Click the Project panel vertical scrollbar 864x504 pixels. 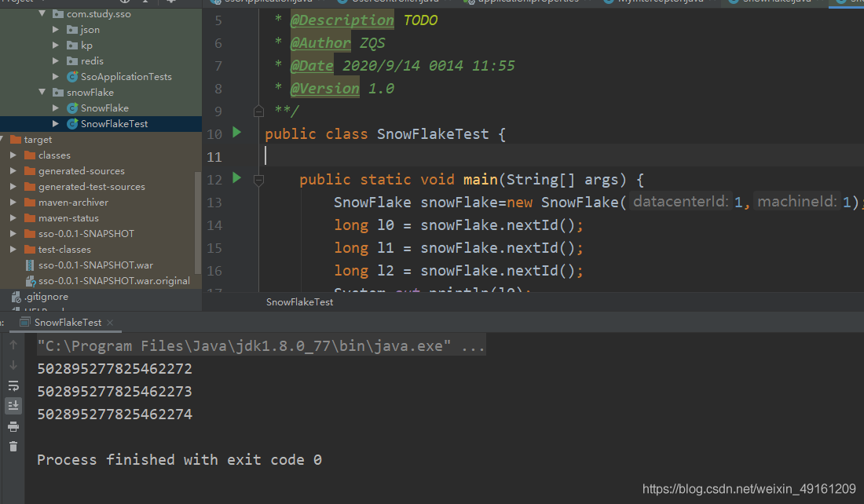[x=198, y=222]
